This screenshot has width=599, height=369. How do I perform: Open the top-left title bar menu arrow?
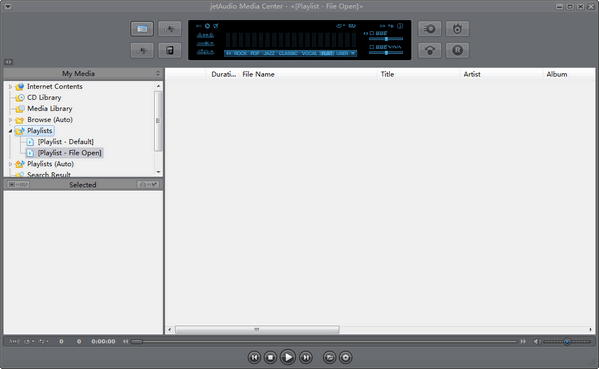pyautogui.click(x=8, y=6)
